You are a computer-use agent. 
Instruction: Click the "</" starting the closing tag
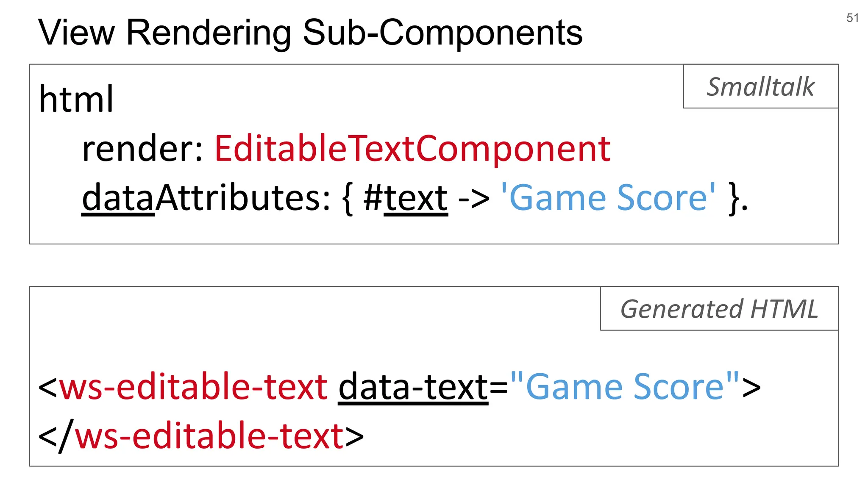click(56, 436)
